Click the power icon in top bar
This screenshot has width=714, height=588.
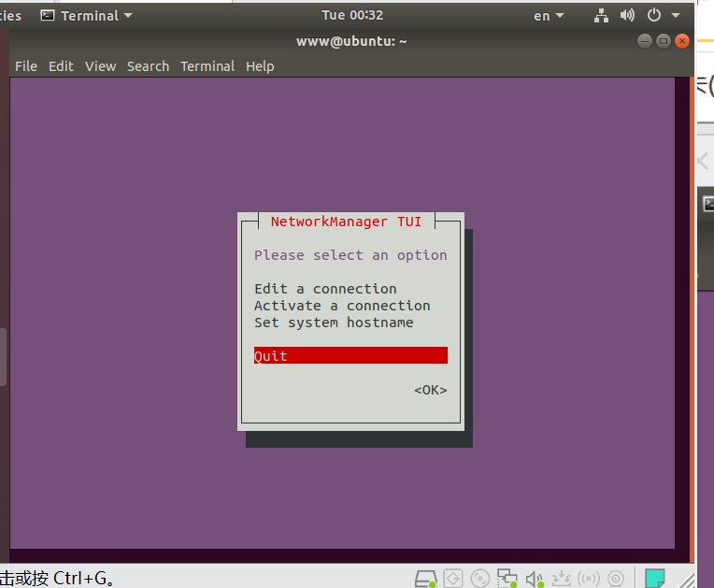[x=654, y=16]
